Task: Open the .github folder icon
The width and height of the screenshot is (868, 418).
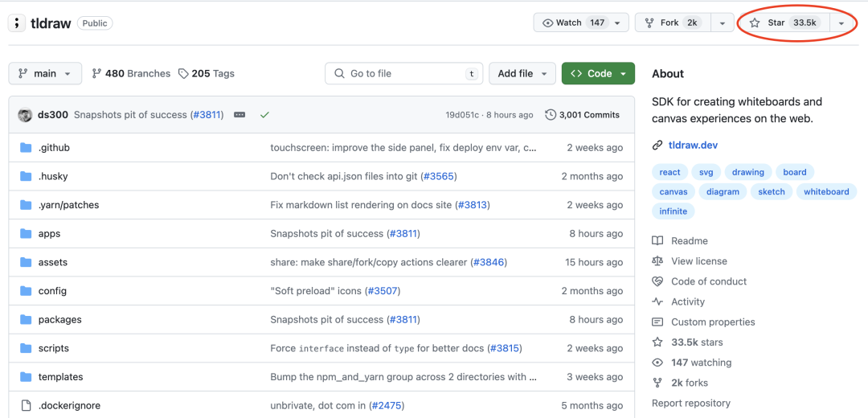Action: tap(25, 148)
